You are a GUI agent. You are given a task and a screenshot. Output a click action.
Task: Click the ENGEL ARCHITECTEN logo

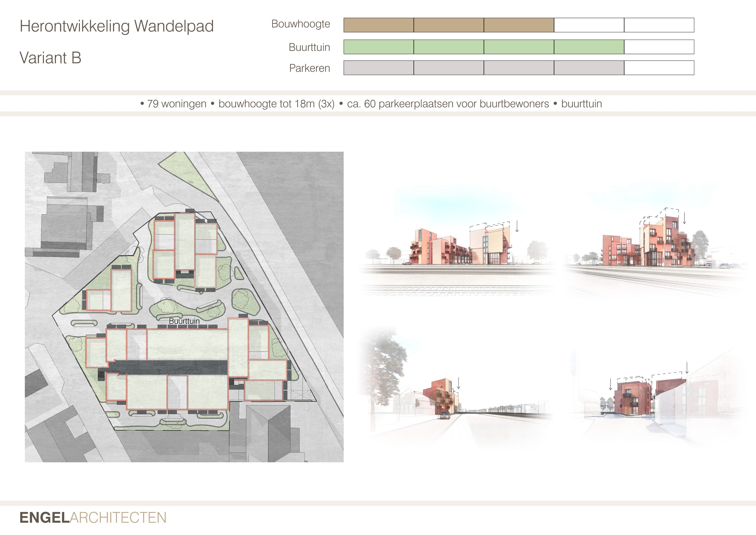(x=93, y=518)
